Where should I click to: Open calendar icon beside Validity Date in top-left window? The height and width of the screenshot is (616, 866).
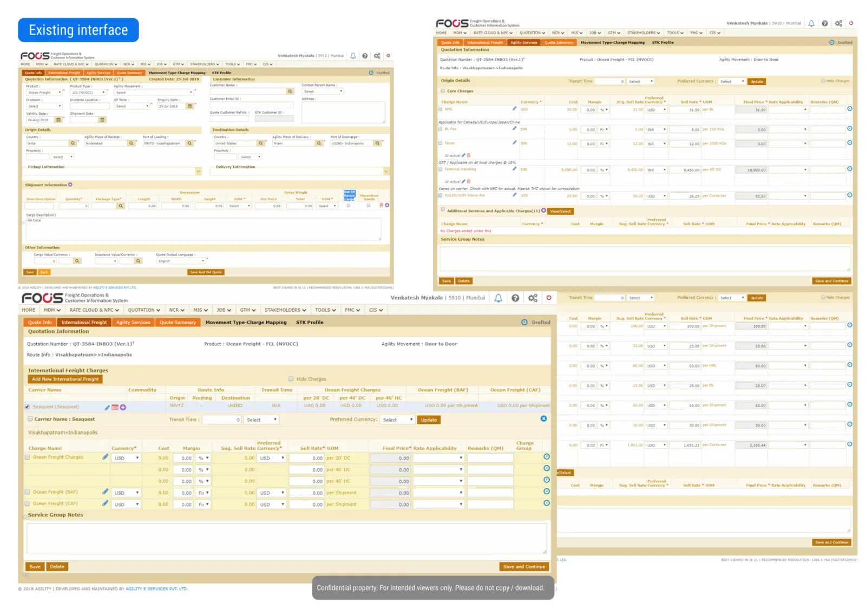pos(58,120)
